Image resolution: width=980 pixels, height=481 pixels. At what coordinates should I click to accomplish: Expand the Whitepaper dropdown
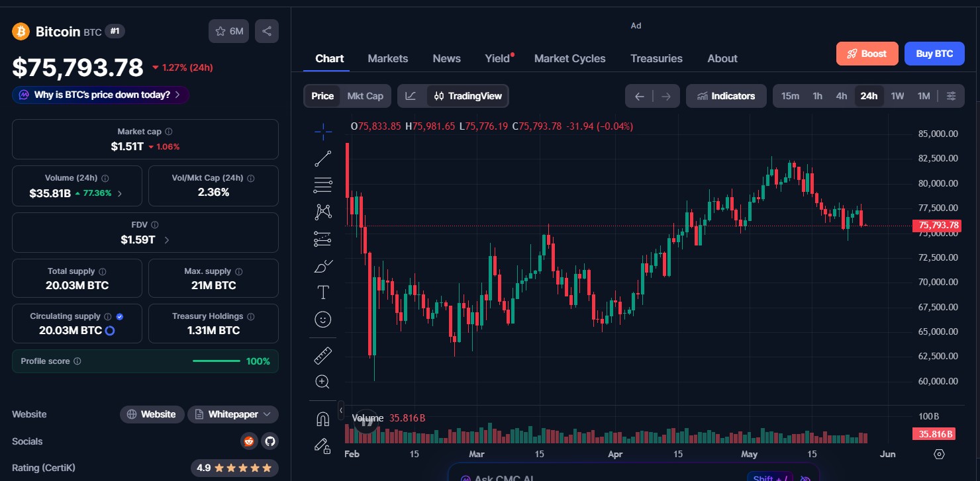233,414
